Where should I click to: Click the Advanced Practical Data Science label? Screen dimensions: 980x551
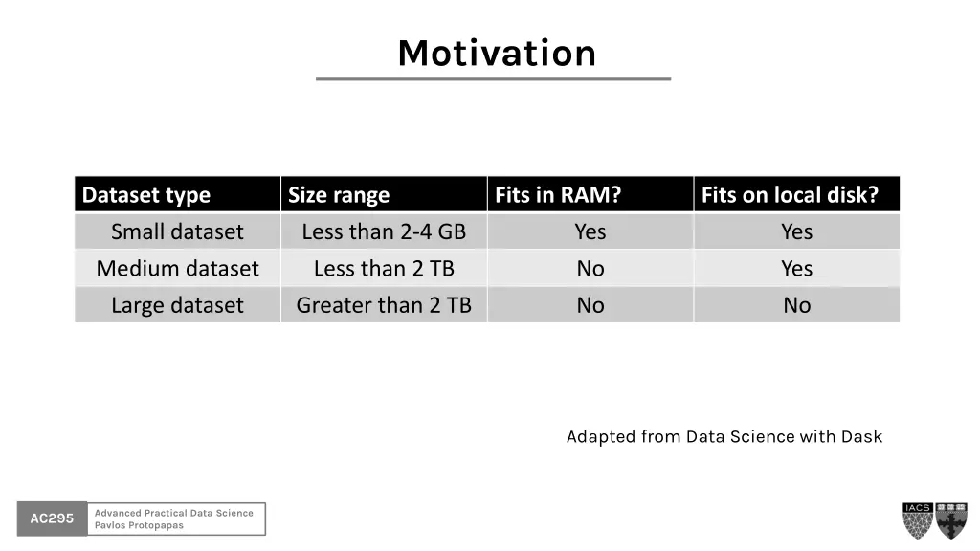(174, 513)
